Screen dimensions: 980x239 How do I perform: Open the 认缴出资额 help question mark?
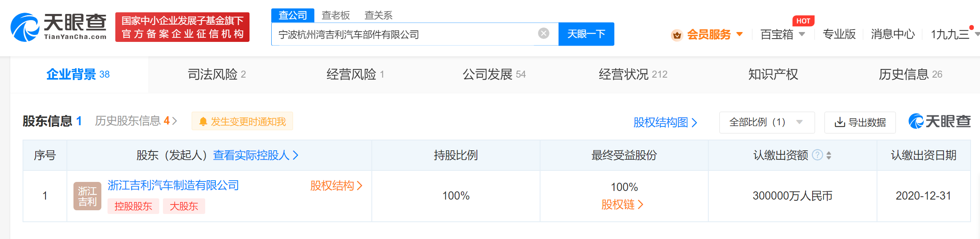[817, 155]
